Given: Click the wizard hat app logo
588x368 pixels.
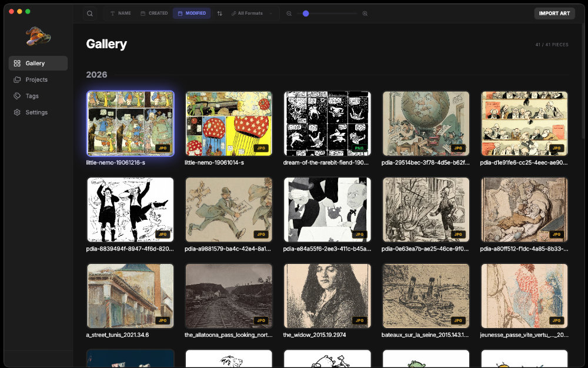Looking at the screenshot, I should click(x=38, y=36).
